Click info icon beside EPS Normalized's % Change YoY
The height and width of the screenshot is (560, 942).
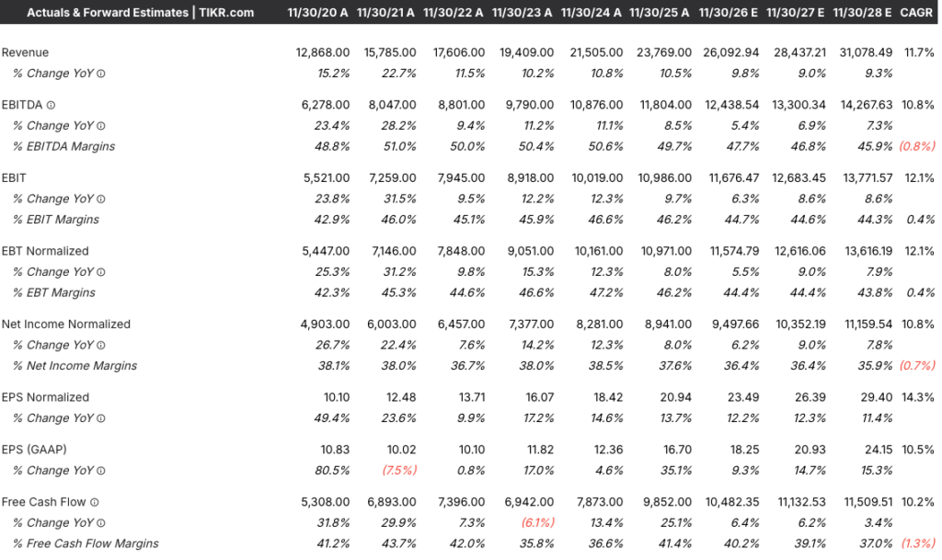coord(101,418)
